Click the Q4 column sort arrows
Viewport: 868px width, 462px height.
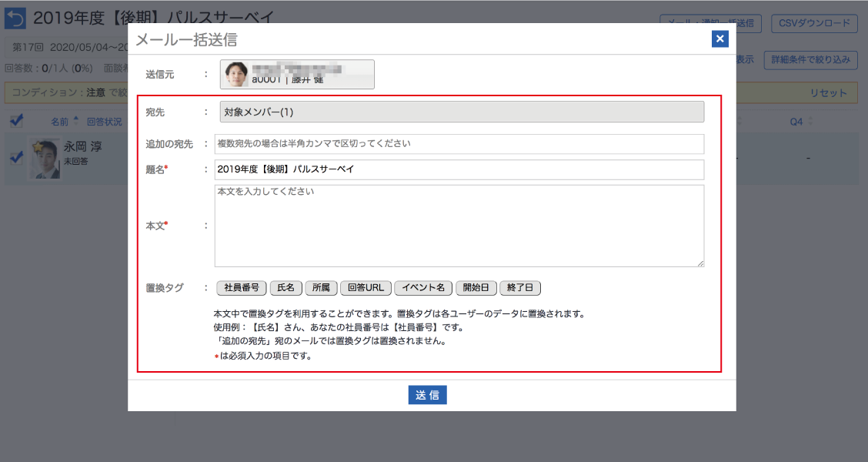click(x=809, y=122)
